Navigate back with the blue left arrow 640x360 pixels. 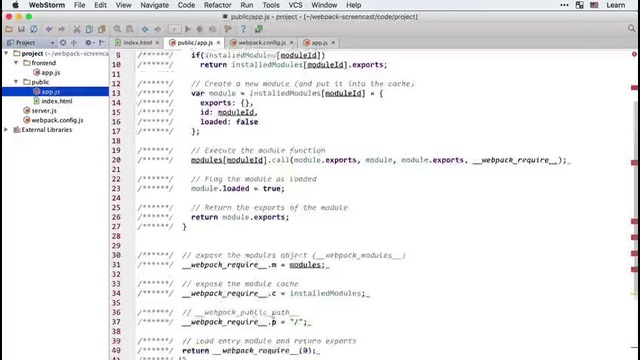click(x=145, y=29)
